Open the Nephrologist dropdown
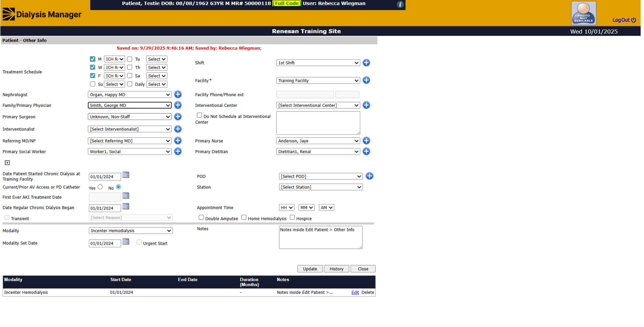The width and height of the screenshot is (644, 327). 130,95
